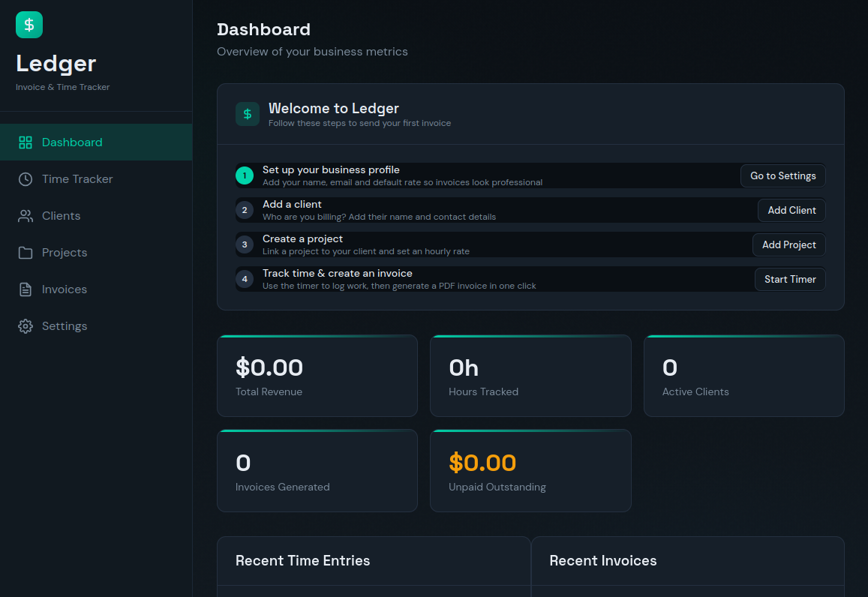The width and height of the screenshot is (868, 597).
Task: Select the Total Revenue card
Action: 317,376
